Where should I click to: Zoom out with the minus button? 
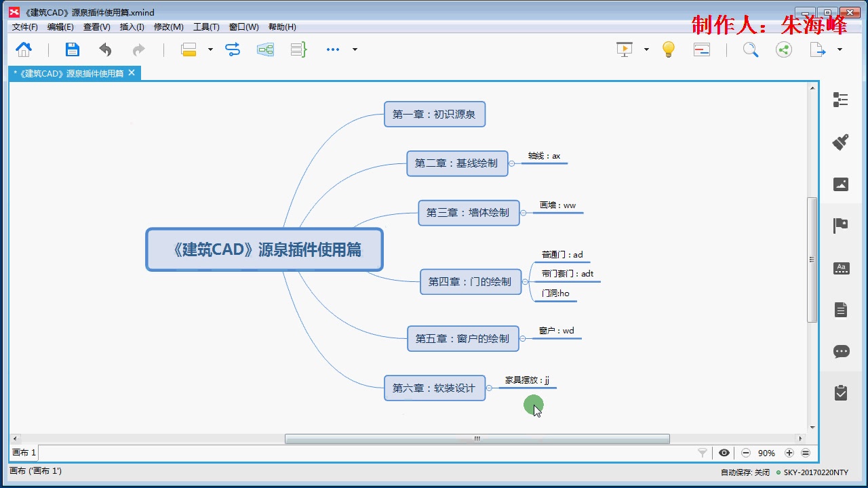[x=746, y=453]
